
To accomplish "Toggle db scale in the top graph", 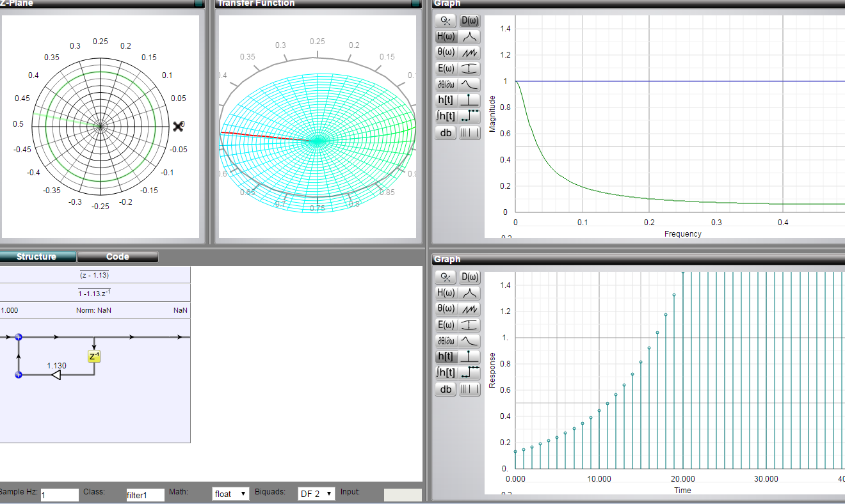I will point(446,132).
